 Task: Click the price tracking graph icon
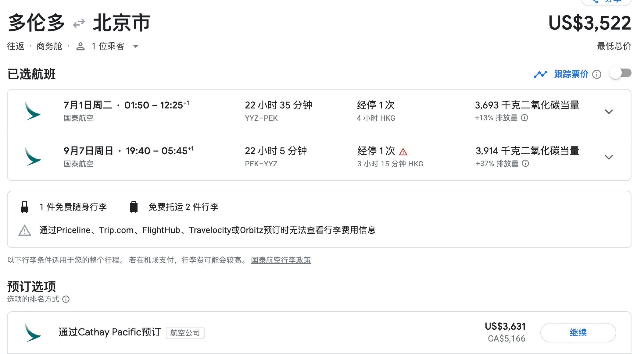point(541,74)
